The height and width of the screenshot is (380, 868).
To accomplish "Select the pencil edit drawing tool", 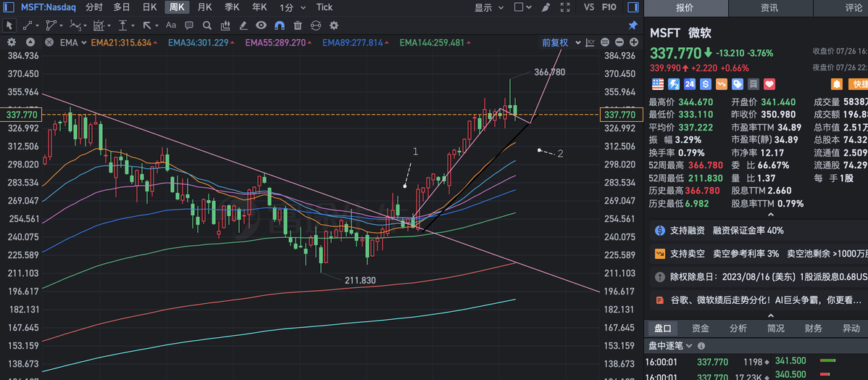I will (x=243, y=25).
